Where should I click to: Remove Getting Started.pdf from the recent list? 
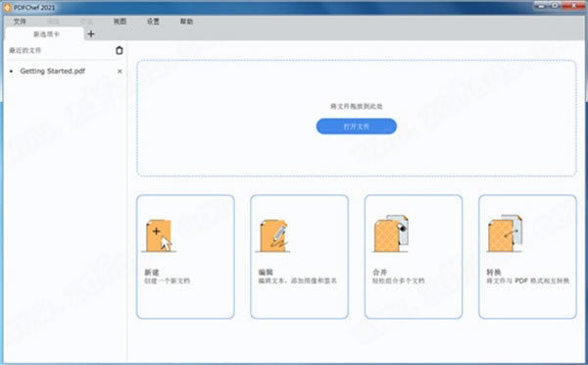click(120, 71)
